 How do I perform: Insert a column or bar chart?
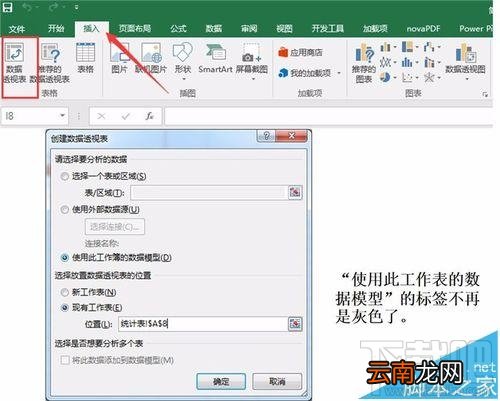(386, 46)
